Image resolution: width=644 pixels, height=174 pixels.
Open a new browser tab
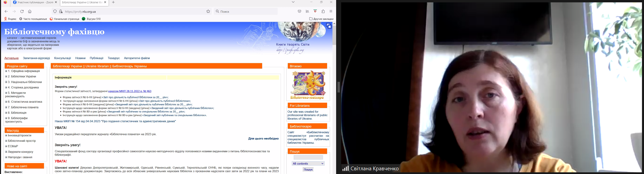(x=113, y=2)
